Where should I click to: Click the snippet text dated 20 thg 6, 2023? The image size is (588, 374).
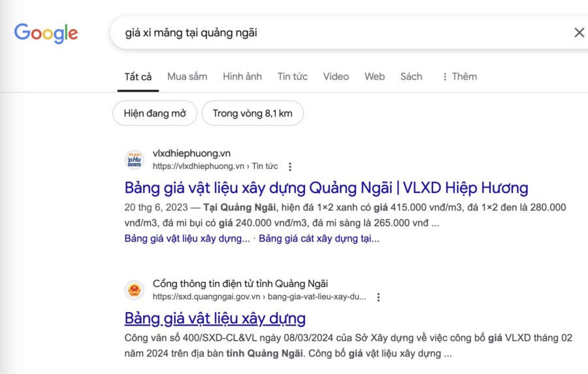tap(345, 215)
